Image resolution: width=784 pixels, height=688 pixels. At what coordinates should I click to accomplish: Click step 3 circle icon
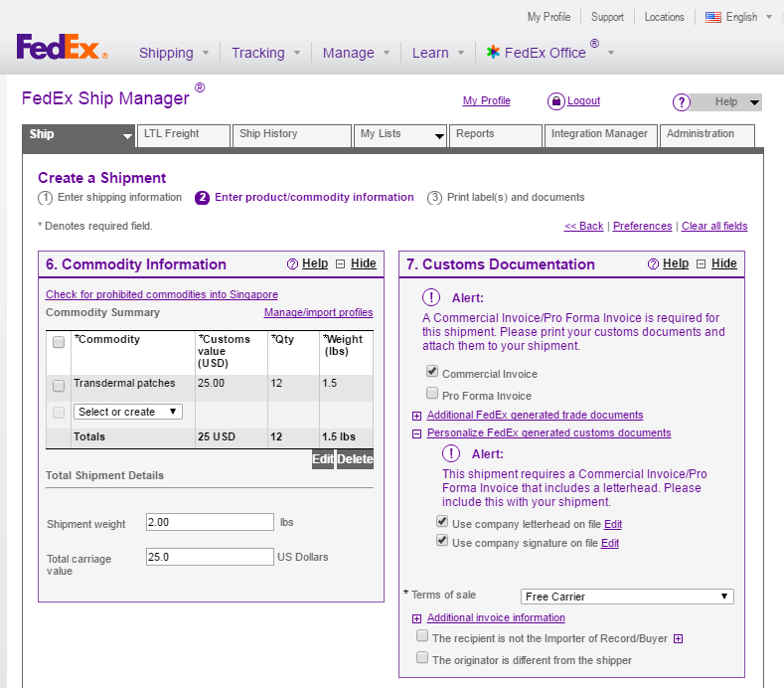coord(434,198)
